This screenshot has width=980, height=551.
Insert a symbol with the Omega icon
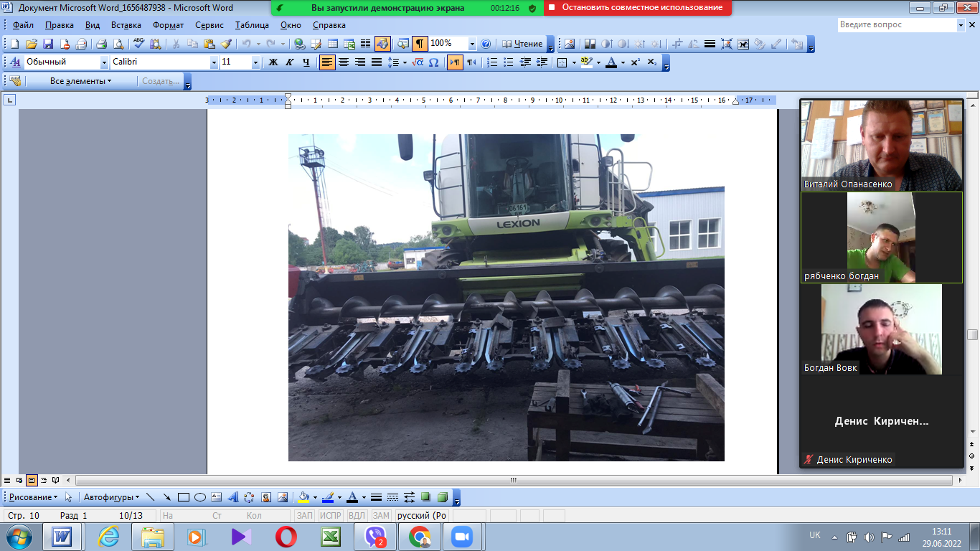433,62
